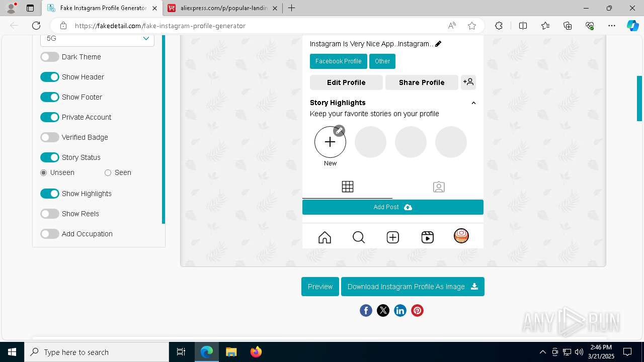Viewport: 644px width, 362px height.
Task: Open Collections icon in toolbar
Action: (568, 26)
